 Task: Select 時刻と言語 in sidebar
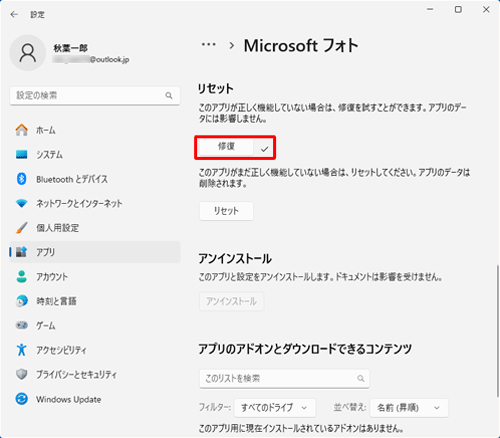click(x=95, y=301)
